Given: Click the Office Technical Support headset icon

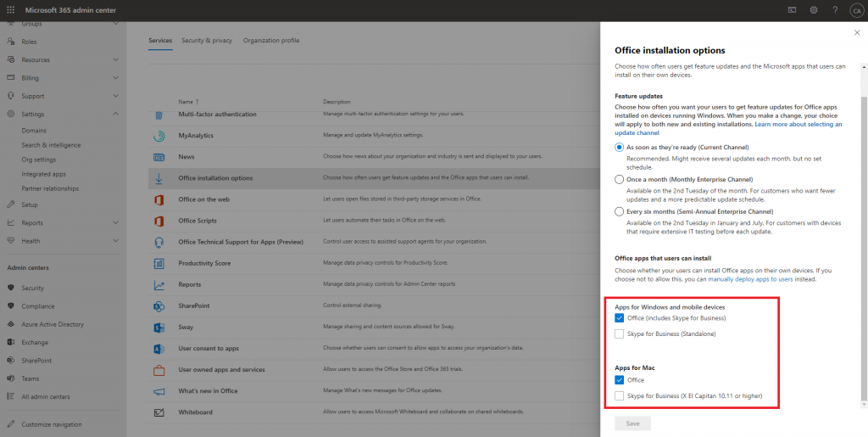Looking at the screenshot, I should (x=159, y=242).
